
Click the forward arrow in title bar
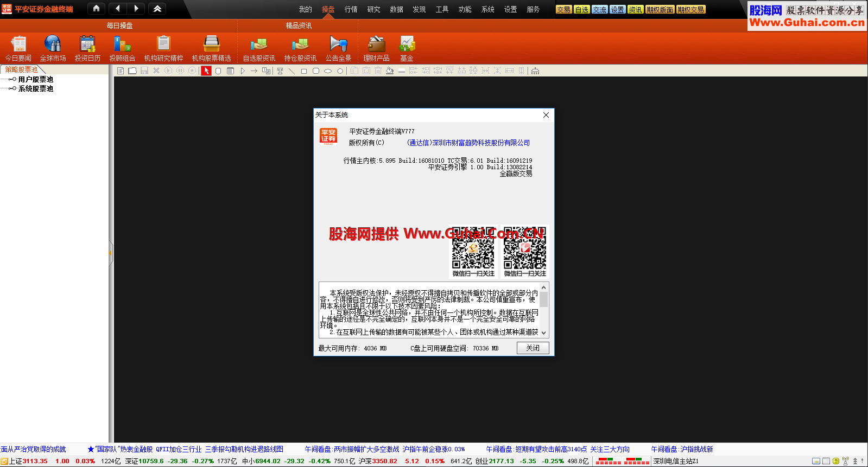point(136,9)
